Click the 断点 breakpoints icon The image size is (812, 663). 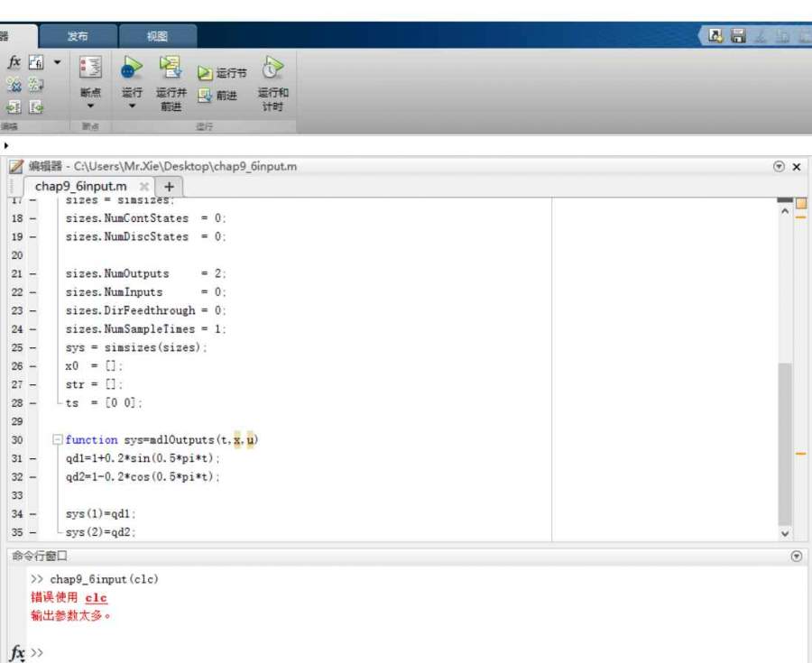[90, 68]
